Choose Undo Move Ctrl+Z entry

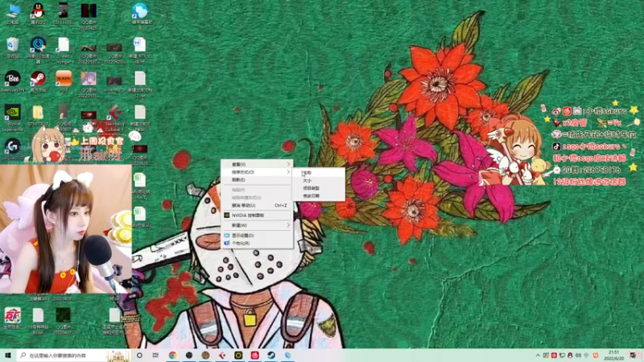(257, 205)
